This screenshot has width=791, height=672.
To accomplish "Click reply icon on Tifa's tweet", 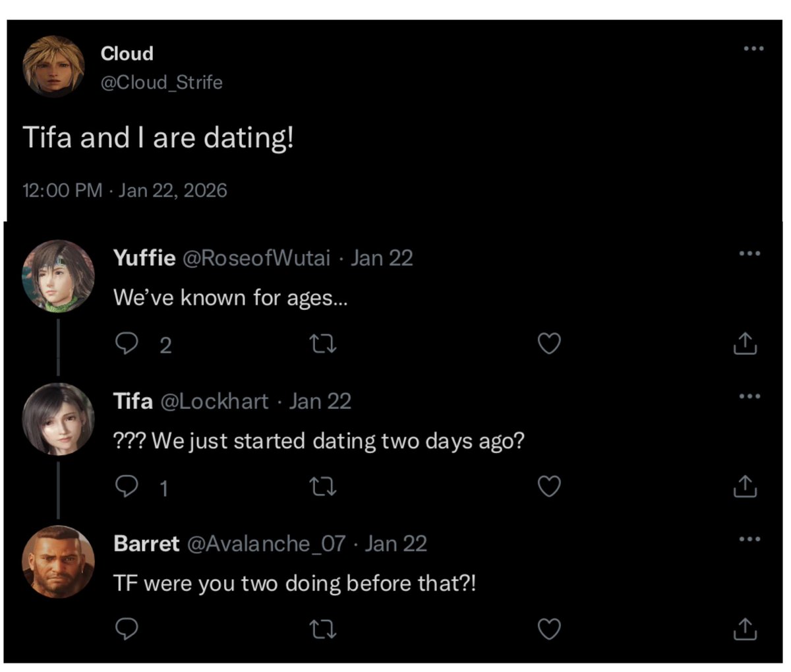I will [127, 487].
